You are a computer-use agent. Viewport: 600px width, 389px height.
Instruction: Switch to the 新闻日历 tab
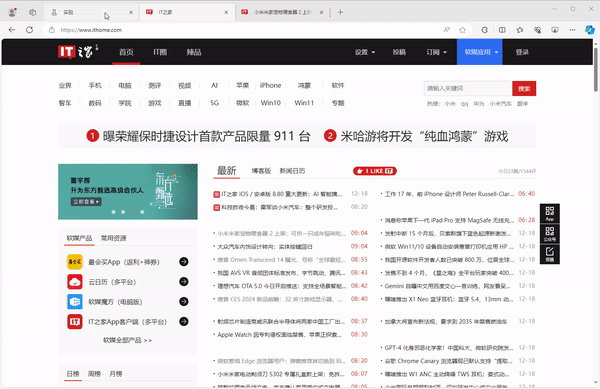292,171
